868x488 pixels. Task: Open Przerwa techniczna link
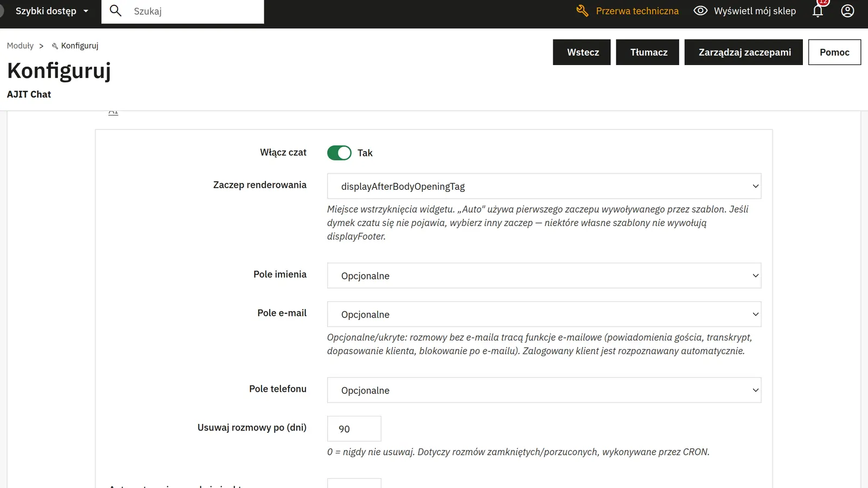(637, 11)
